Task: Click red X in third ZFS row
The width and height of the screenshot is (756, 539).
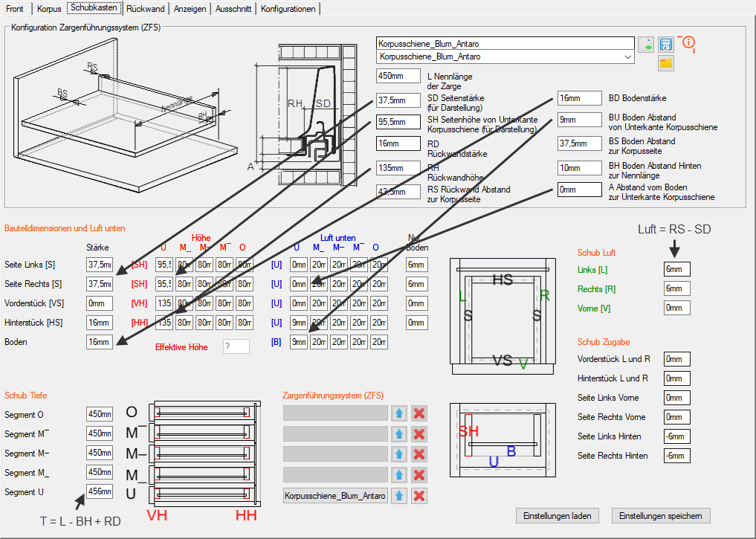Action: (x=419, y=454)
